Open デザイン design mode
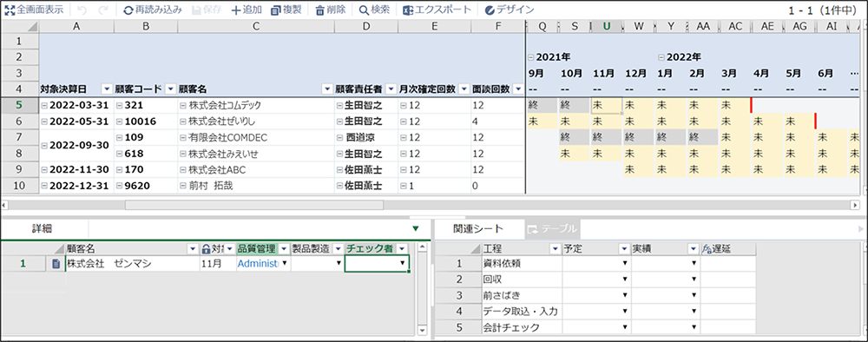Image resolution: width=868 pixels, height=342 pixels. 509,10
